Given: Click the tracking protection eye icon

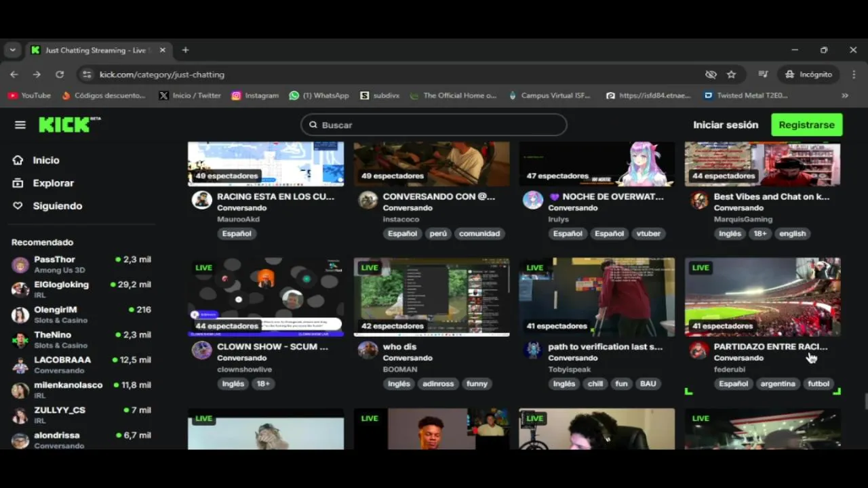Looking at the screenshot, I should click(x=710, y=75).
